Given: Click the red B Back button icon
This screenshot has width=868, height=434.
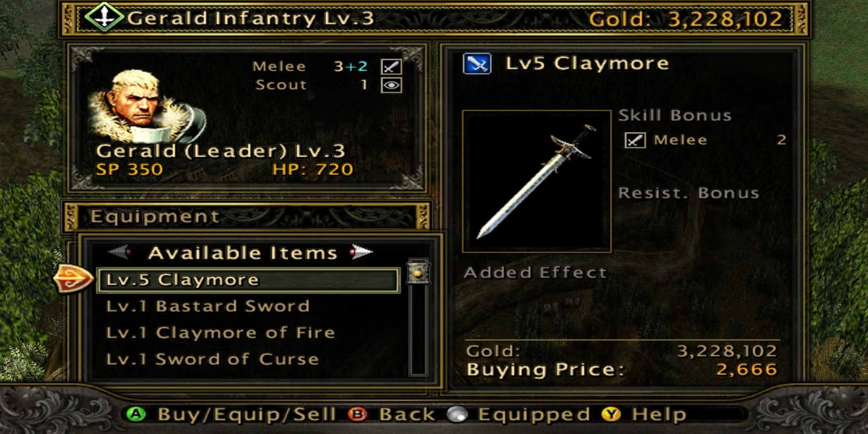Looking at the screenshot, I should click(357, 414).
